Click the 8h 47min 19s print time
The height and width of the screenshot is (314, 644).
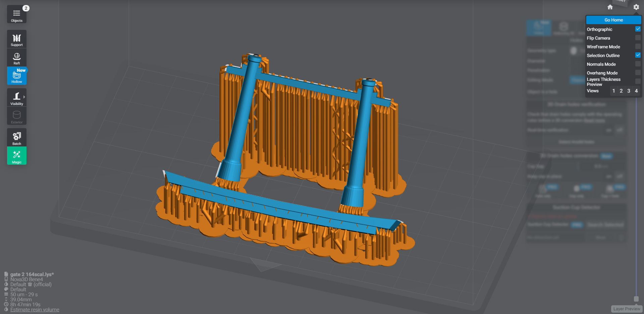point(25,305)
